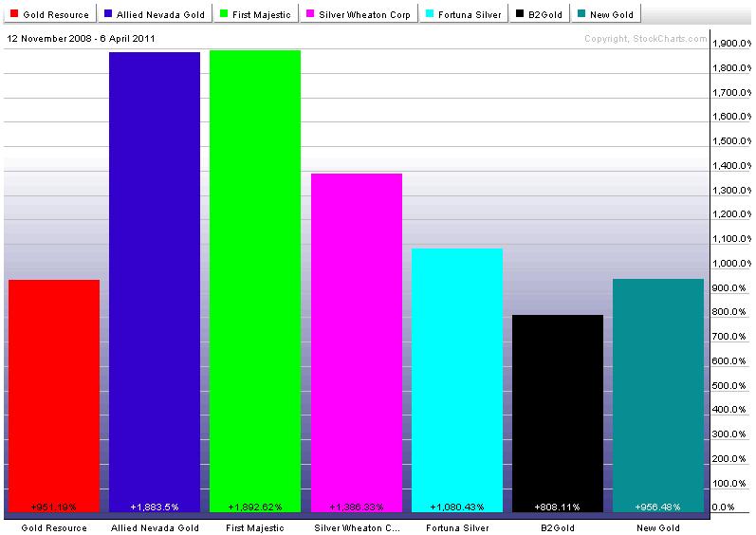Select the Fortuna Silver legend tab
The image size is (756, 535).
pos(464,14)
